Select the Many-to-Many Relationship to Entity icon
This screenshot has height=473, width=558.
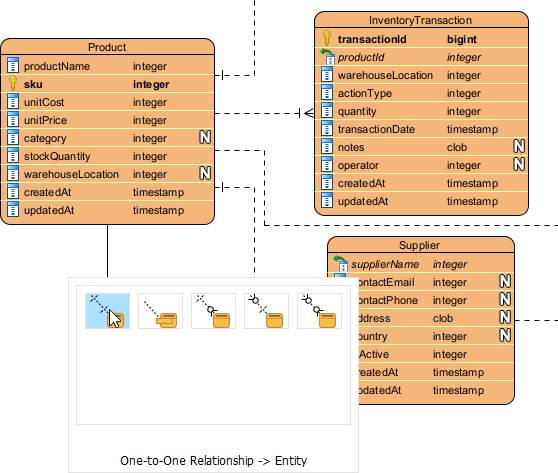[319, 311]
